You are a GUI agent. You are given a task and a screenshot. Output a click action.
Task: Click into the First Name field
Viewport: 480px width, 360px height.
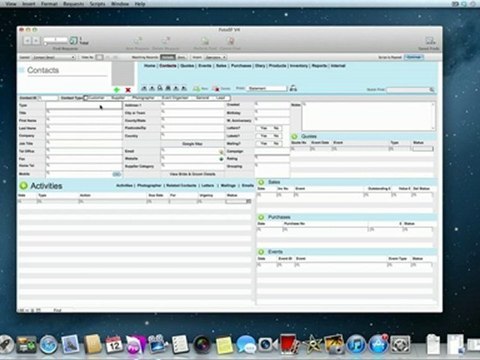coord(84,121)
